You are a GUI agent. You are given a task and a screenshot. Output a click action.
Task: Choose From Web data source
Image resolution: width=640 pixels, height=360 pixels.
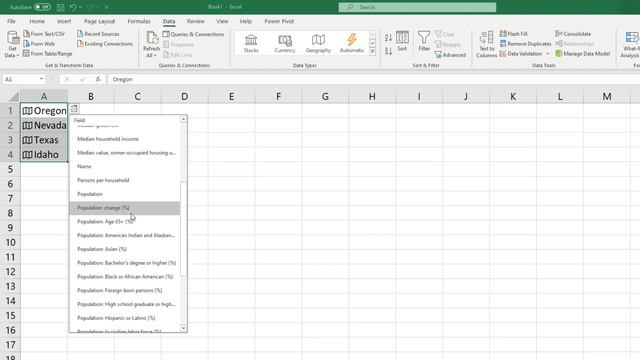(39, 44)
